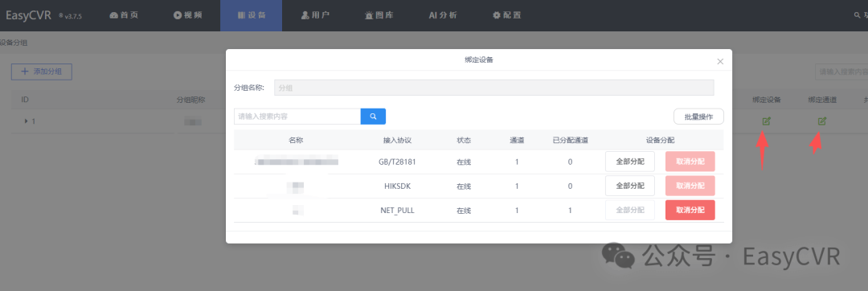
Task: Click the 名称 column header
Action: tap(296, 140)
